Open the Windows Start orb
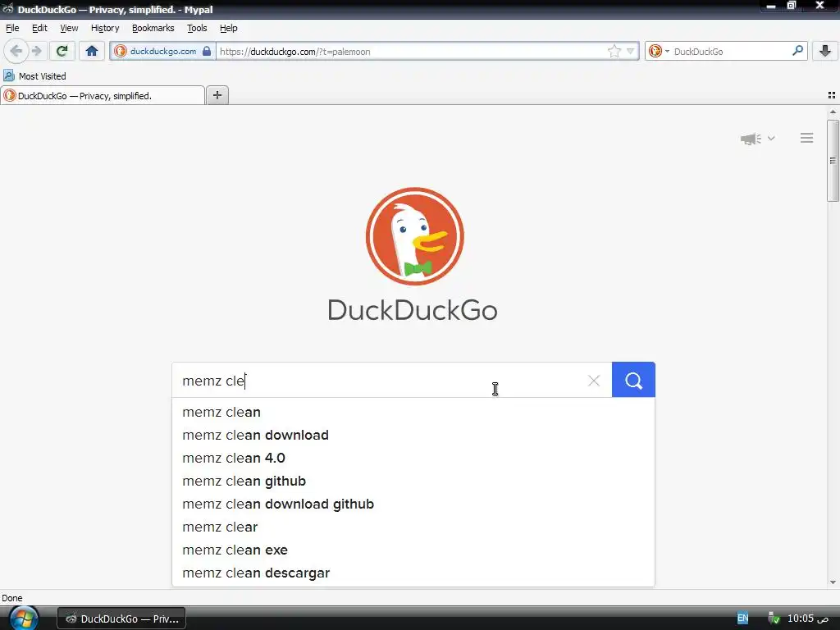Screen dimensions: 840x630 point(24,619)
